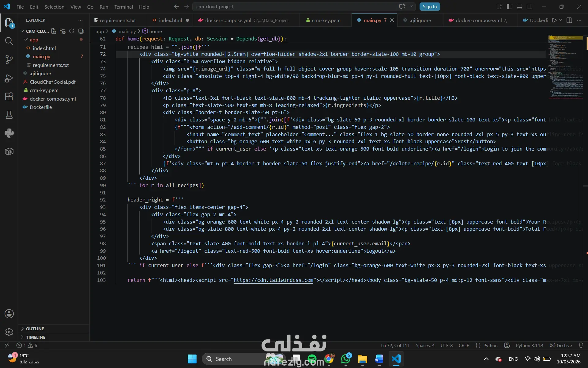Click the minimap code preview

(x=566, y=67)
